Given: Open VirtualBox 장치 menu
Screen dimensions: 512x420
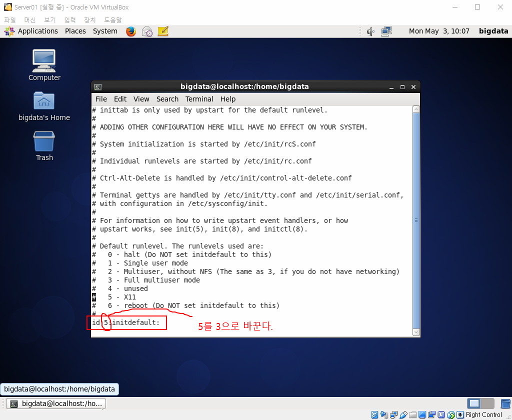Looking at the screenshot, I should coord(90,20).
